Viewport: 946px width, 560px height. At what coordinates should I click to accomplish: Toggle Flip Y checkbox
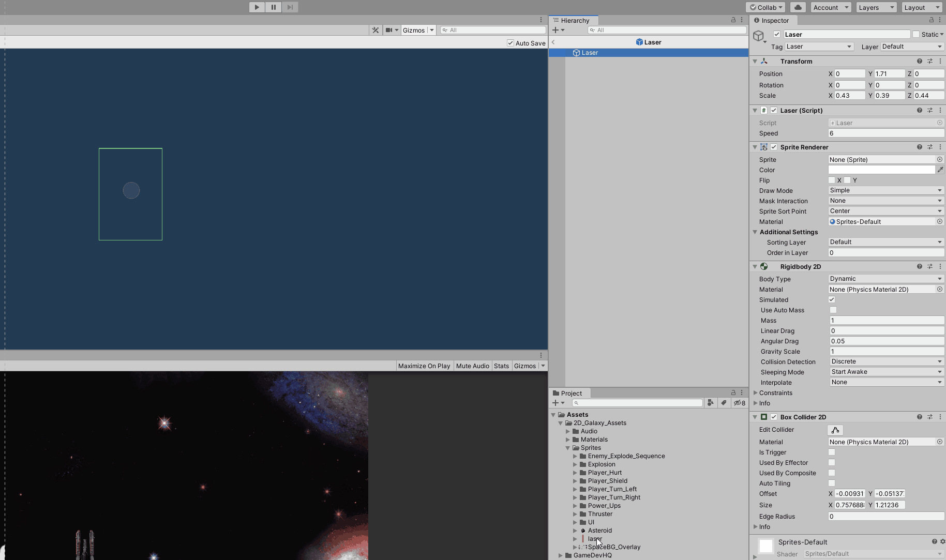[x=847, y=180]
